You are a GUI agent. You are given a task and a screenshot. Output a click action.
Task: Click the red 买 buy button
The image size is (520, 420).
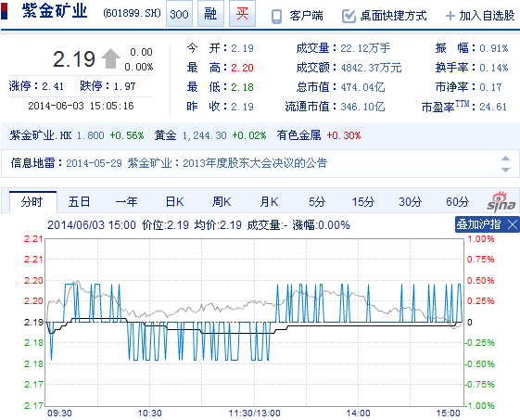click(x=242, y=14)
